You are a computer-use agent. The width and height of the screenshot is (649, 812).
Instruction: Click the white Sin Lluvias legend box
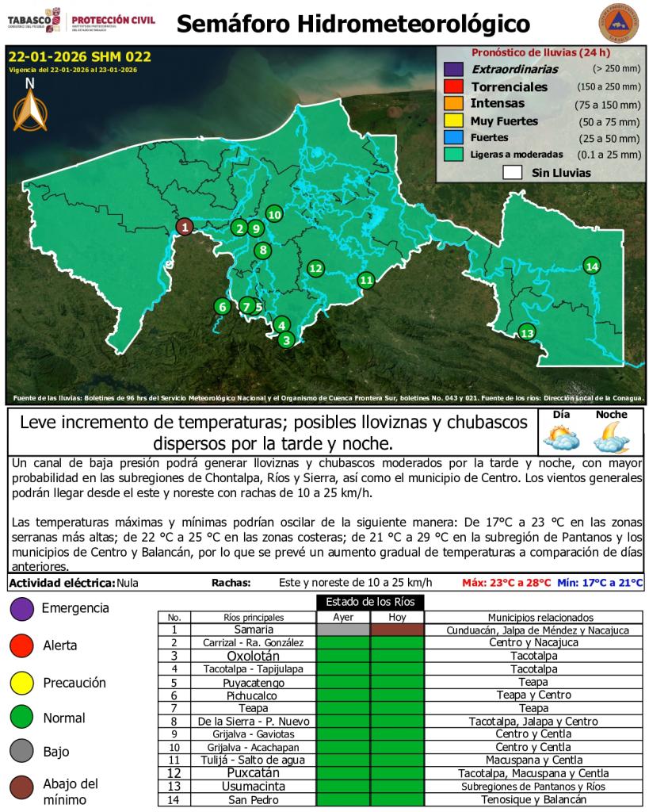pyautogui.click(x=512, y=172)
